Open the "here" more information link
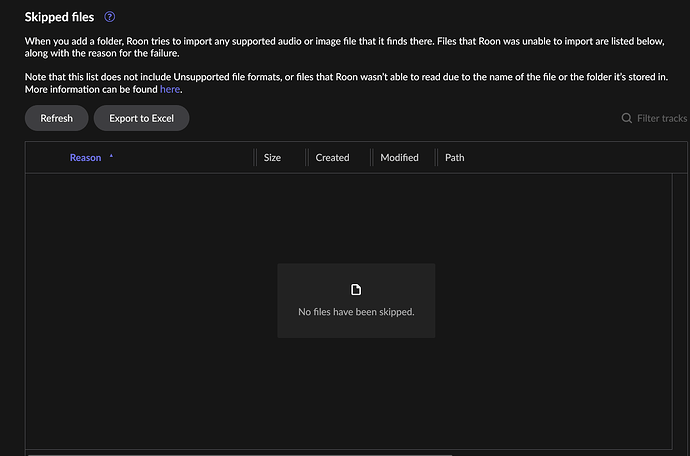Screen dimensions: 690x456 point(170,89)
